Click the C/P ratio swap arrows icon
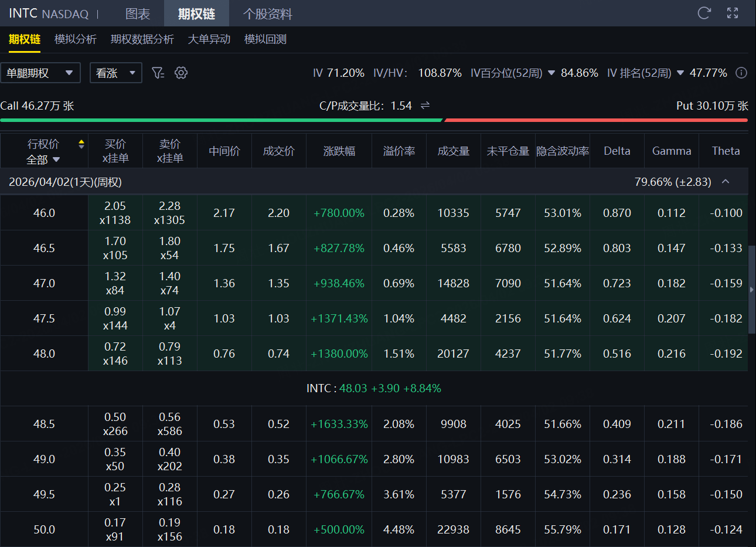 tap(425, 106)
